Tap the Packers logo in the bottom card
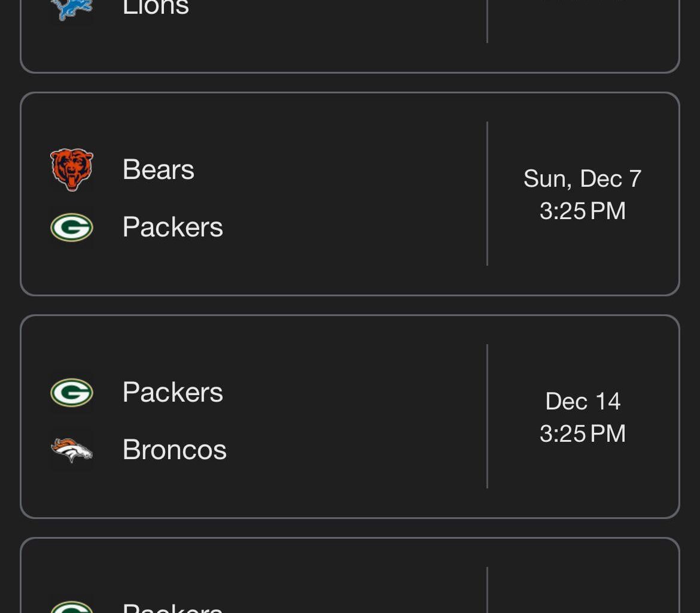Viewport: 700px width, 613px height. (72, 607)
